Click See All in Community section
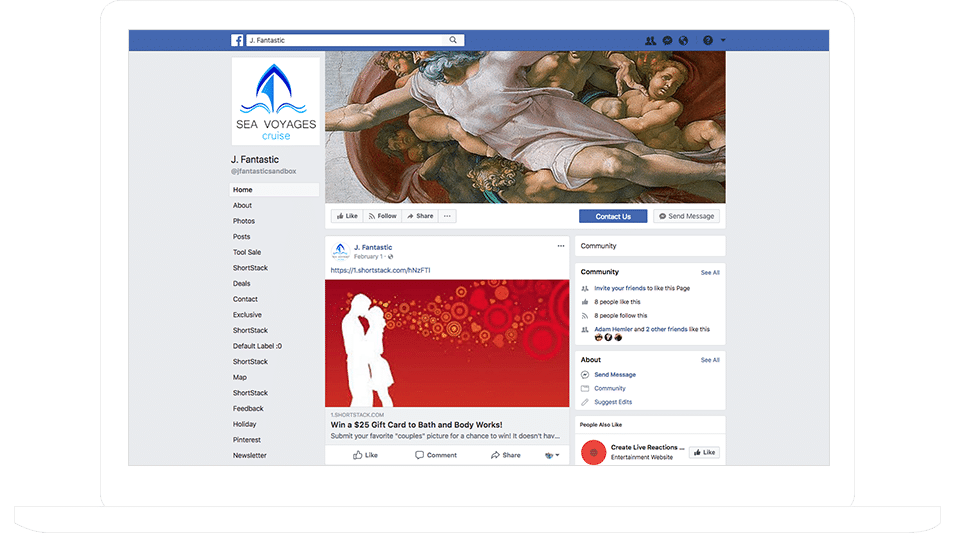Viewport: 955px width, 534px height. [x=710, y=273]
